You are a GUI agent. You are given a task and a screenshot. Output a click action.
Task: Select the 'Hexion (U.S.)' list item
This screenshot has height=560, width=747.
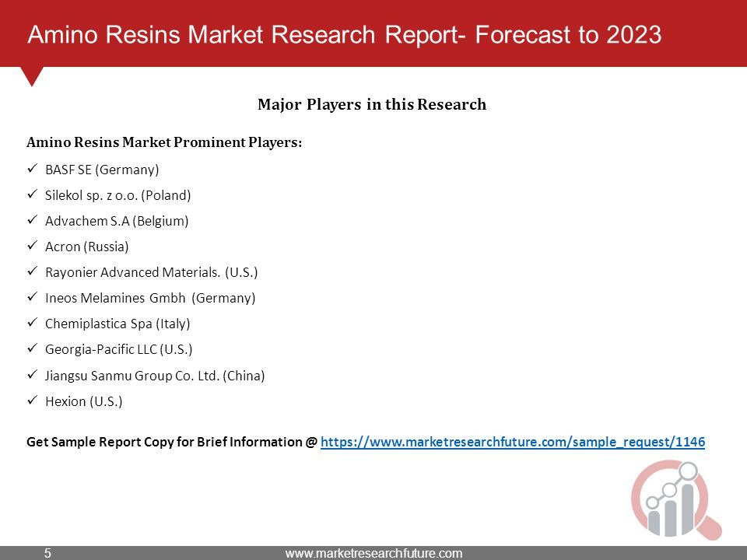click(84, 401)
